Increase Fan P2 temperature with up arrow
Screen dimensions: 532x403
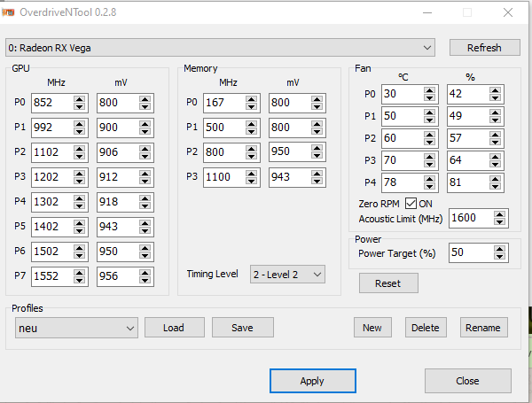click(x=429, y=135)
